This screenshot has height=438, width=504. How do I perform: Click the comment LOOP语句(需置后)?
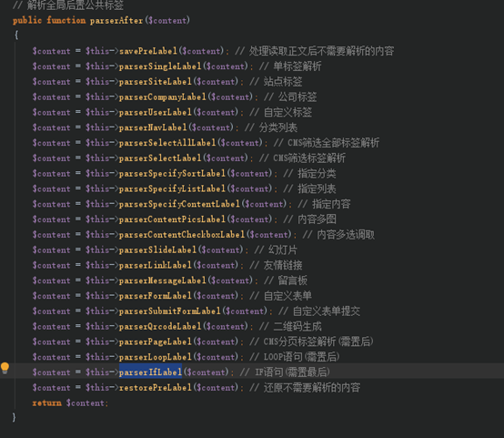[301, 357]
